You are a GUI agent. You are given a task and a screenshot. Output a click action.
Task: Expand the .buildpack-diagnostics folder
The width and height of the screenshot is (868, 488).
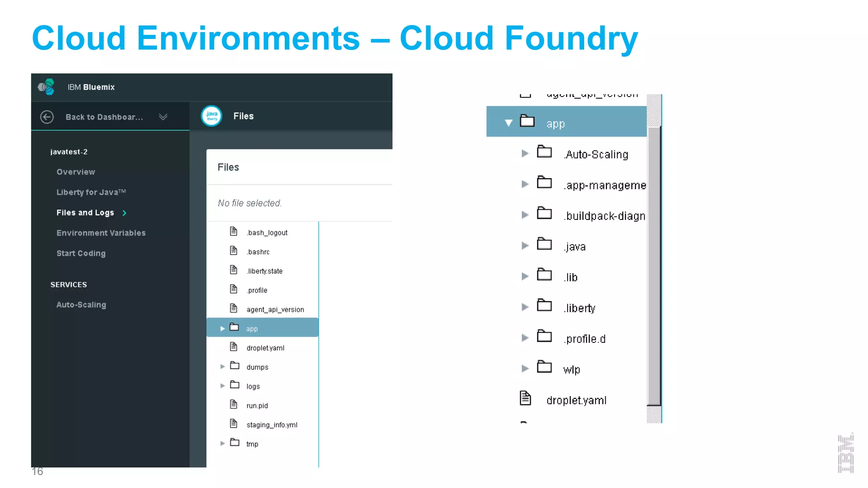coord(525,215)
